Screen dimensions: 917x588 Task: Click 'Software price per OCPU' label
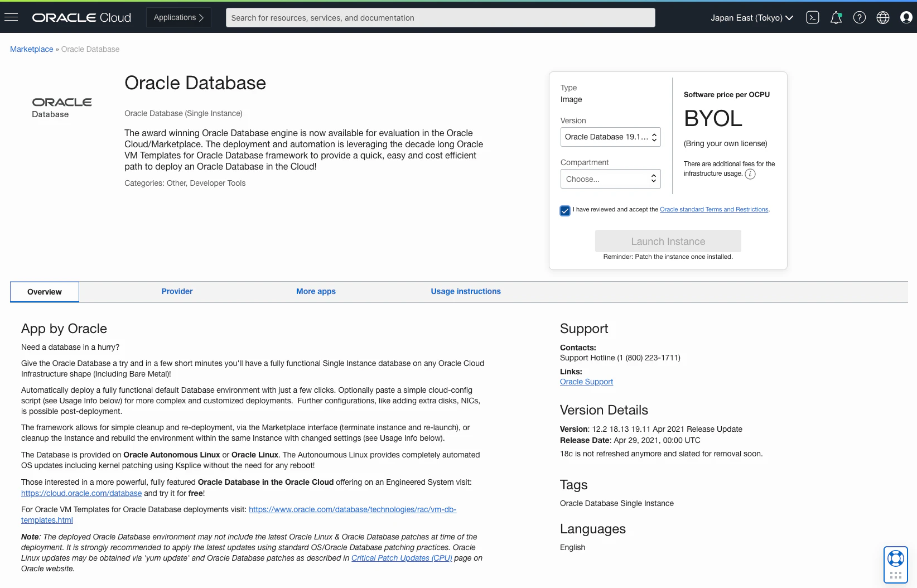[727, 95]
